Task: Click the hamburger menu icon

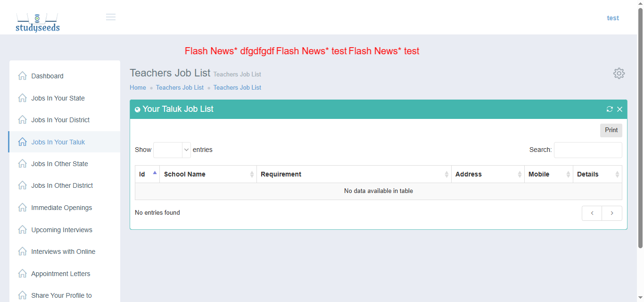Action: coord(111,17)
